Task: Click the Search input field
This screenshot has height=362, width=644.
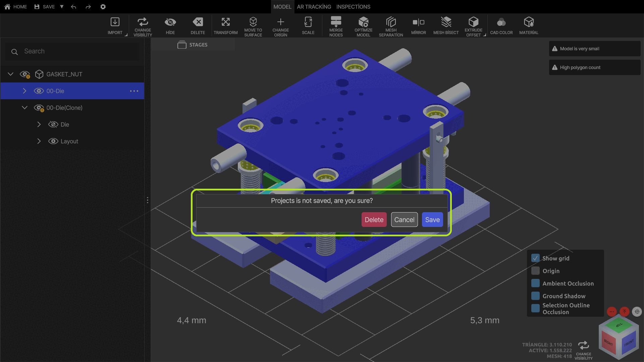Action: tap(72, 51)
